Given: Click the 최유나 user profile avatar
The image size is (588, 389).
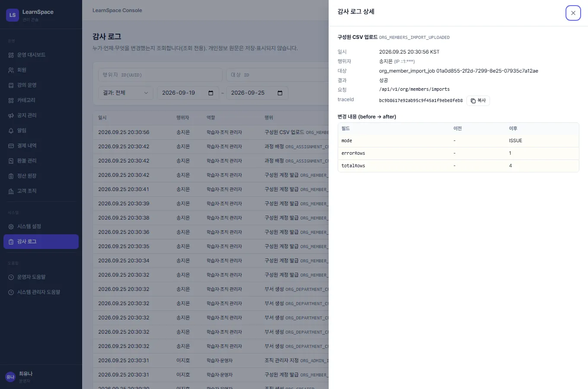Looking at the screenshot, I should click(10, 377).
